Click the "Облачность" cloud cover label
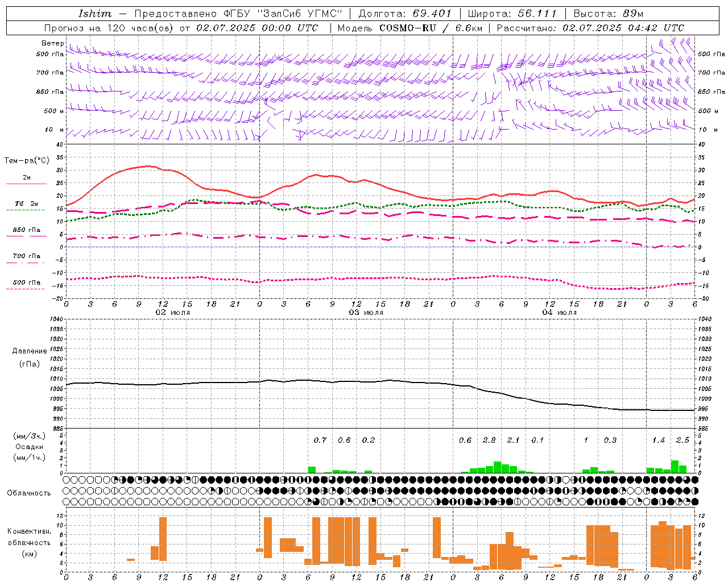 (x=29, y=493)
